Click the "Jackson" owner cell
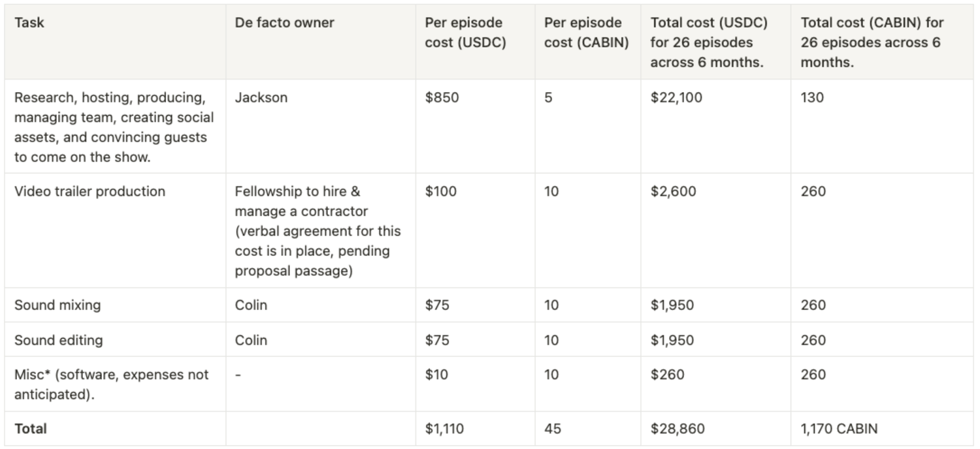This screenshot has width=980, height=449. point(261,98)
